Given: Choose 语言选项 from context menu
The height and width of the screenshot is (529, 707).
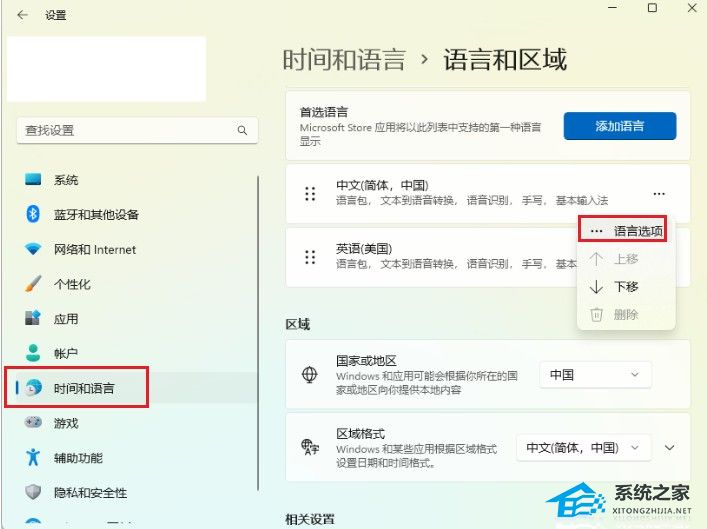Looking at the screenshot, I should (x=623, y=229).
